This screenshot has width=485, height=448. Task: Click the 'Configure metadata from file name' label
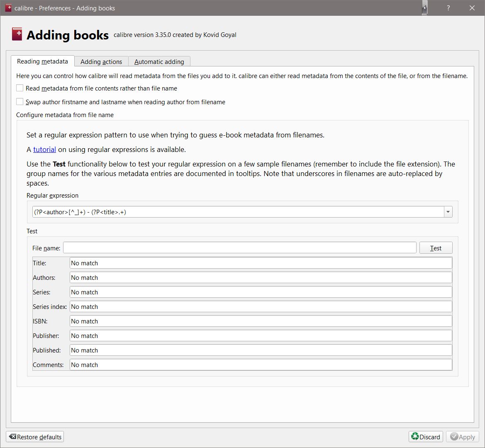(x=65, y=115)
